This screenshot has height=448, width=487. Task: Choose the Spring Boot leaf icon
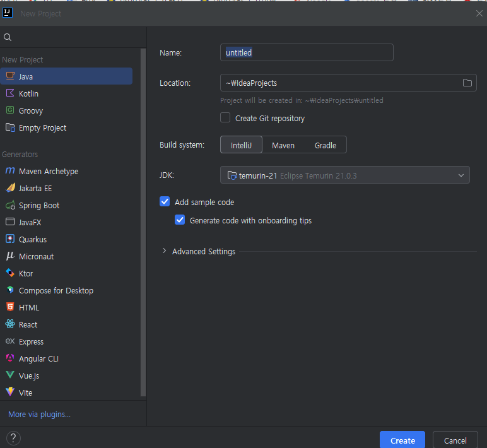(x=10, y=205)
